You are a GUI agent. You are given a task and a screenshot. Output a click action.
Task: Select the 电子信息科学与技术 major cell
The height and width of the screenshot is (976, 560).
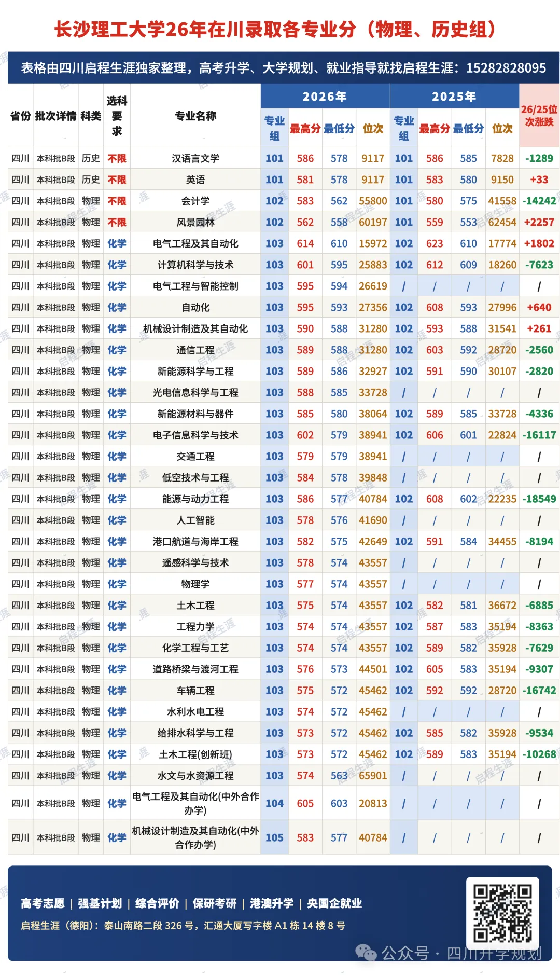click(x=195, y=435)
